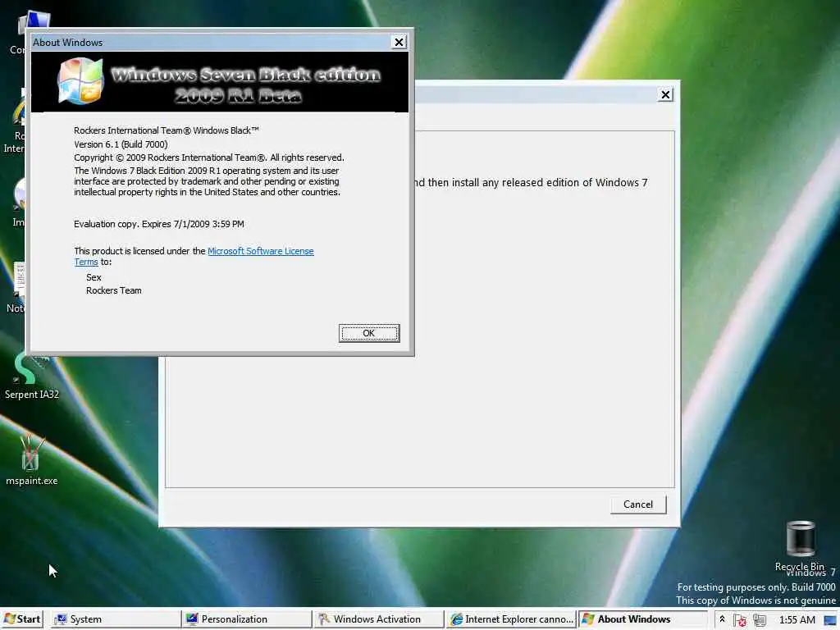This screenshot has height=630, width=840.
Task: Switch to Windows Activation taskbar button
Action: tap(378, 619)
